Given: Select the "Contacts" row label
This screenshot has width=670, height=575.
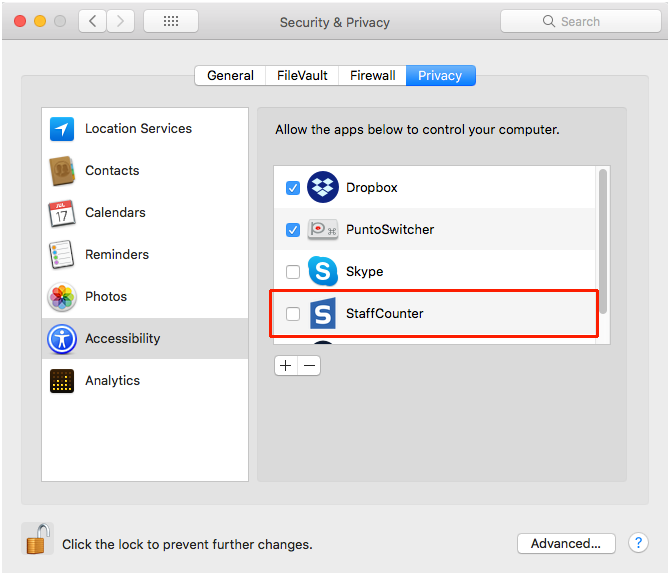Looking at the screenshot, I should [x=112, y=170].
